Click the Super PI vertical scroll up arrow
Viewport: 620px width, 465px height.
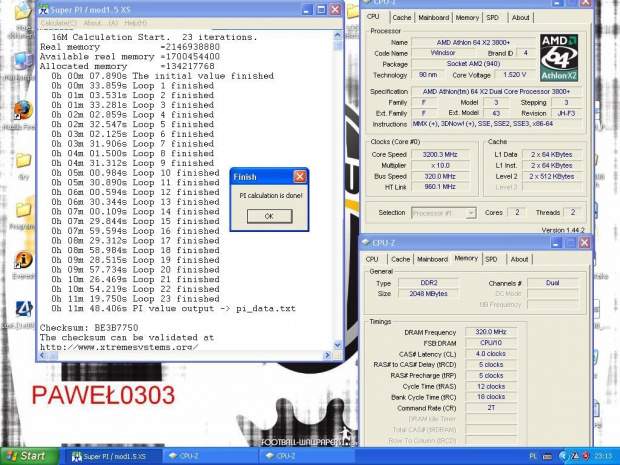pyautogui.click(x=338, y=35)
